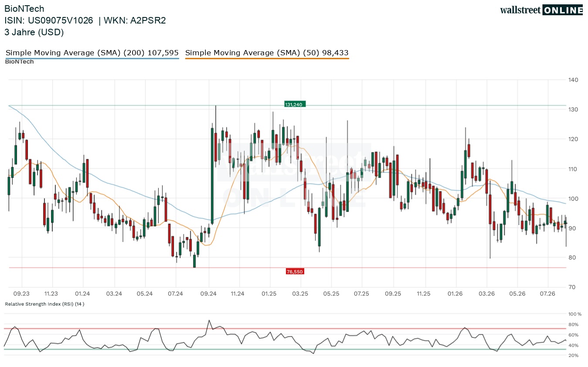
Task: Click the WKN A2PSR2 text
Action: (x=135, y=20)
